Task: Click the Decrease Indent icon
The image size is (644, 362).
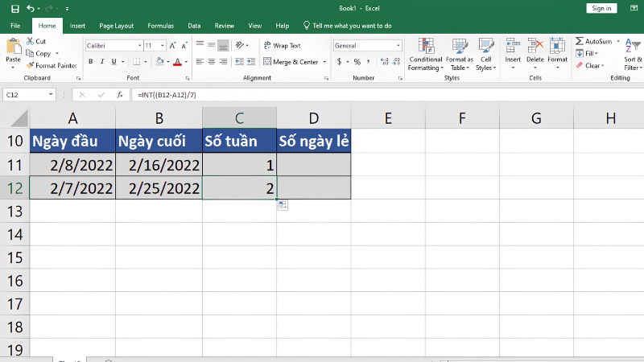Action: pyautogui.click(x=239, y=62)
